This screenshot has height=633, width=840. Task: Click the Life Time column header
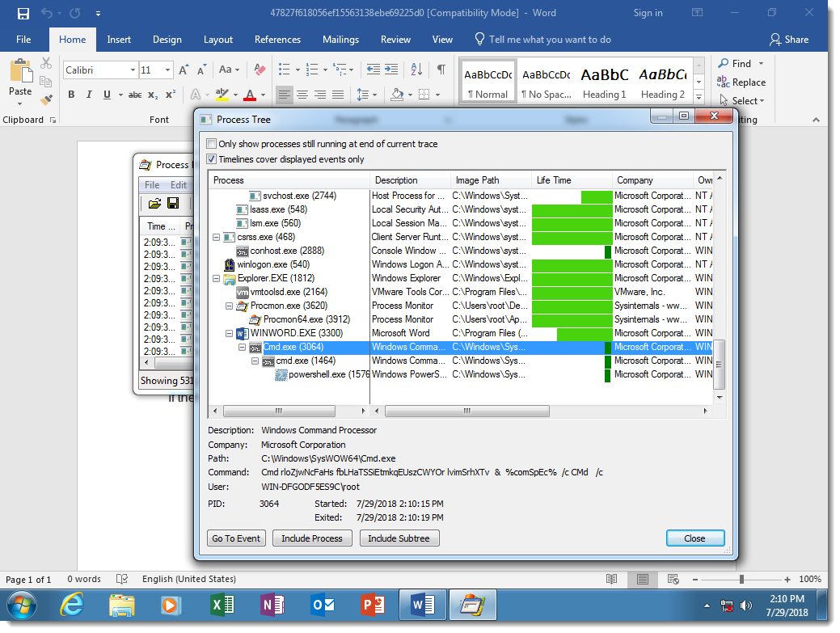[x=571, y=180]
